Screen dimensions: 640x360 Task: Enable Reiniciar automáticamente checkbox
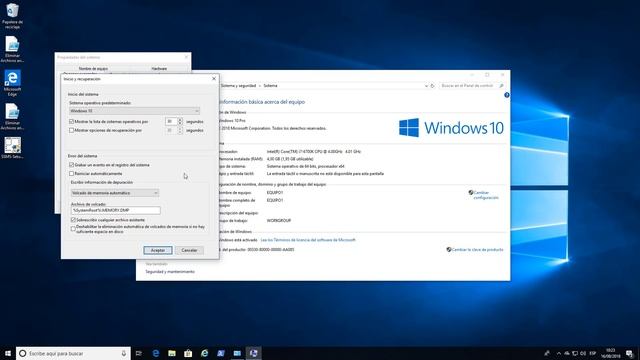tap(71, 173)
